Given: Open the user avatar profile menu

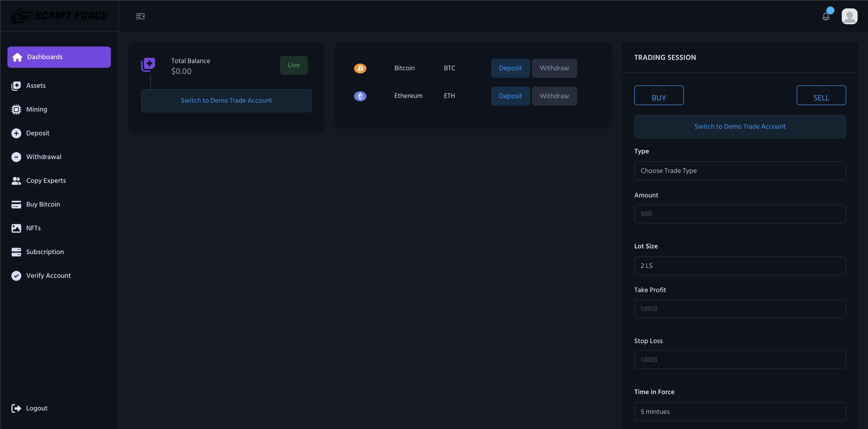Looking at the screenshot, I should tap(849, 16).
